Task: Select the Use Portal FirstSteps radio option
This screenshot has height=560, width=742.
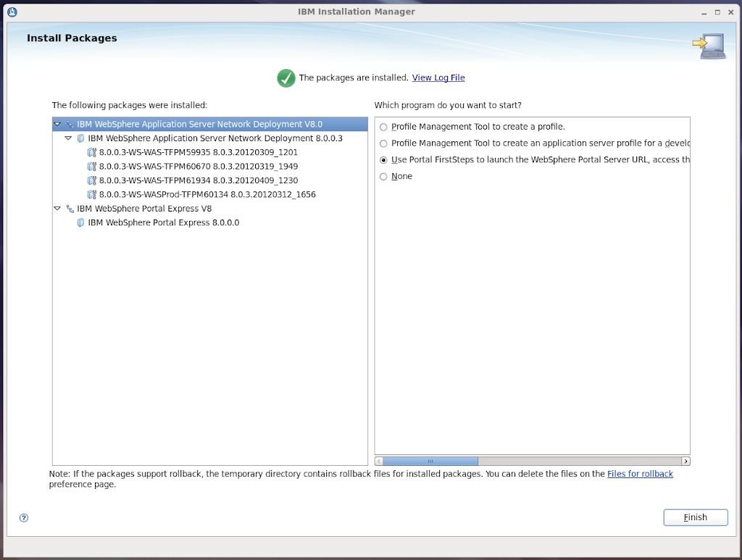Action: (x=383, y=160)
